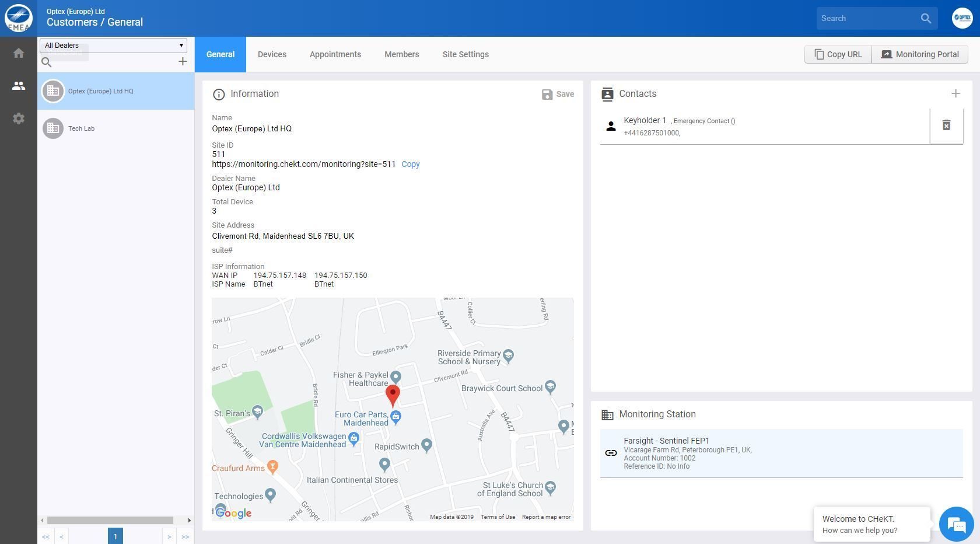Click the Welcome to CHeKT message
Image resolution: width=980 pixels, height=544 pixels.
pos(871,524)
